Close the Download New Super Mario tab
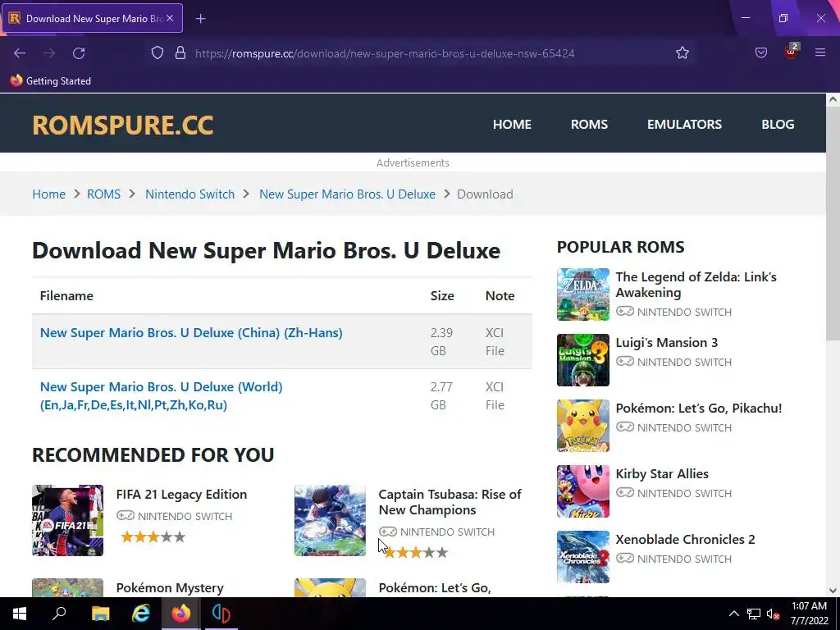The height and width of the screenshot is (630, 840). point(170,18)
